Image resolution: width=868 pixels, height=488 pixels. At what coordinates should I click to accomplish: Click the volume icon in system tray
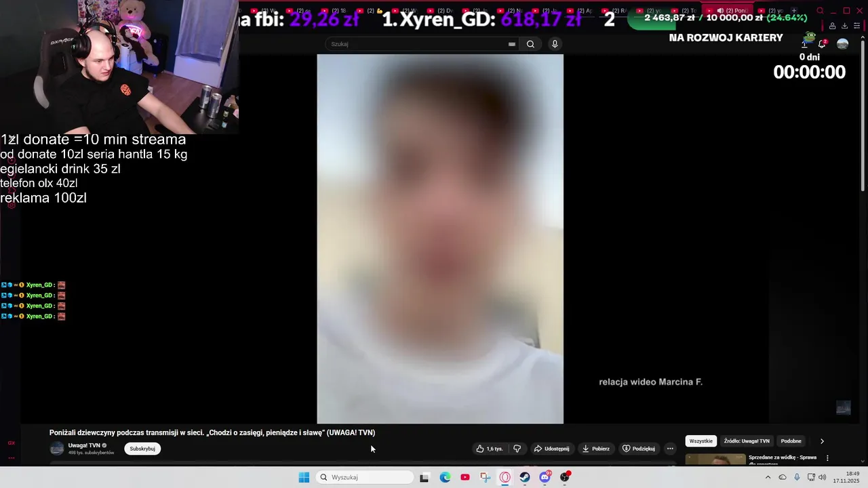tap(822, 477)
